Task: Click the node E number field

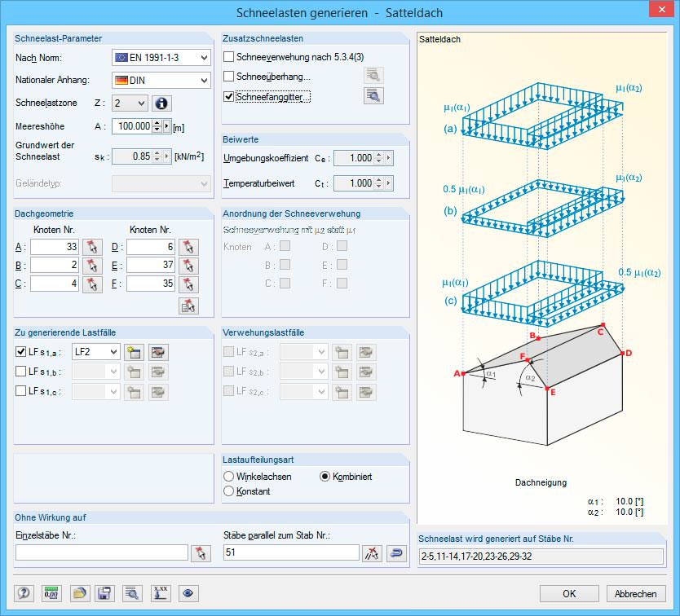Action: point(151,266)
